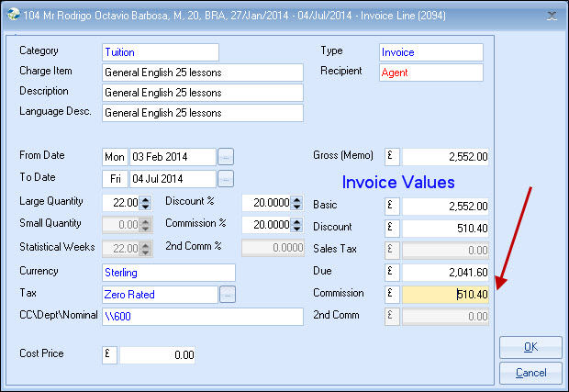Click the Due amount field 2,041.60
The width and height of the screenshot is (569, 392).
pyautogui.click(x=445, y=273)
